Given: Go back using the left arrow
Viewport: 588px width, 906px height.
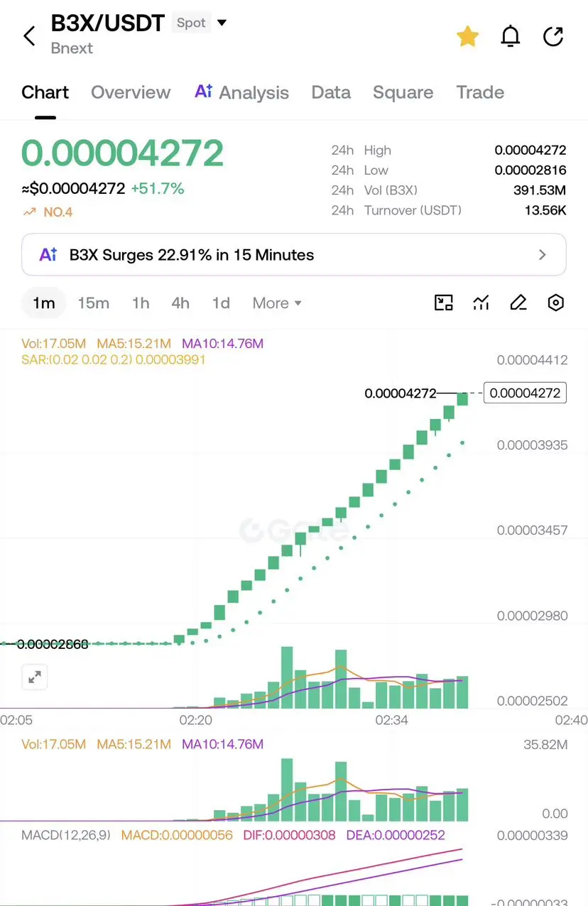Looking at the screenshot, I should [29, 36].
